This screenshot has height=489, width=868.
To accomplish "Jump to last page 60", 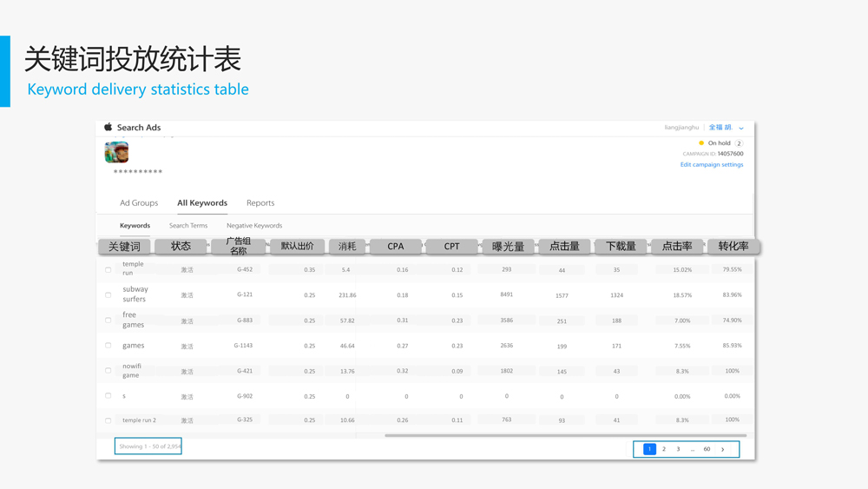I will [707, 449].
